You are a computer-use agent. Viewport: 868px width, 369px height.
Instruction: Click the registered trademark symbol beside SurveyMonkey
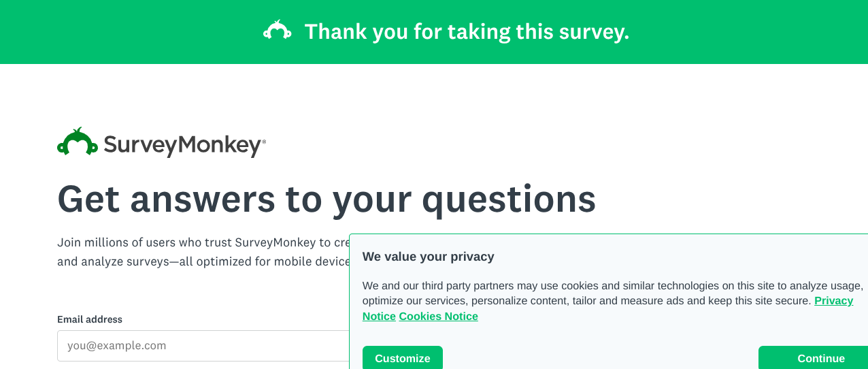click(264, 141)
